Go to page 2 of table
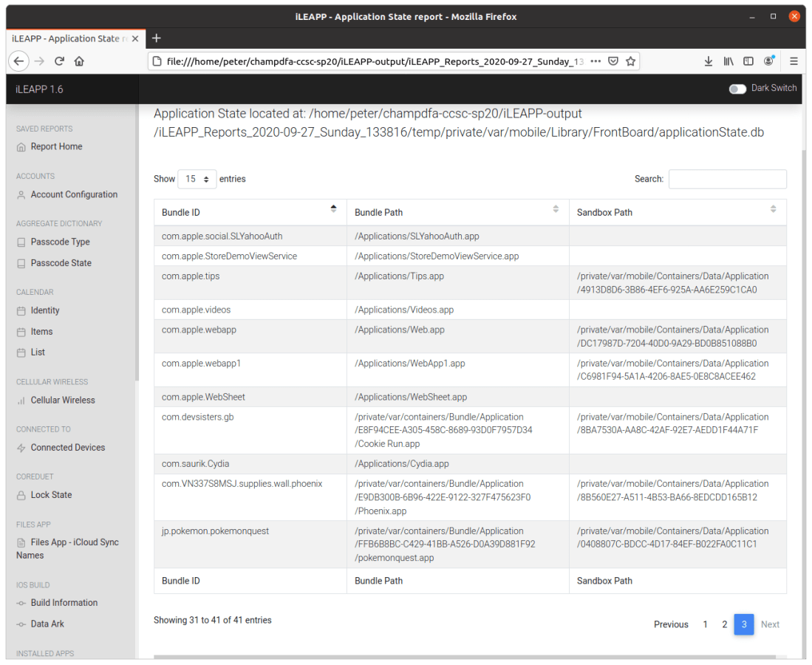 [x=724, y=624]
